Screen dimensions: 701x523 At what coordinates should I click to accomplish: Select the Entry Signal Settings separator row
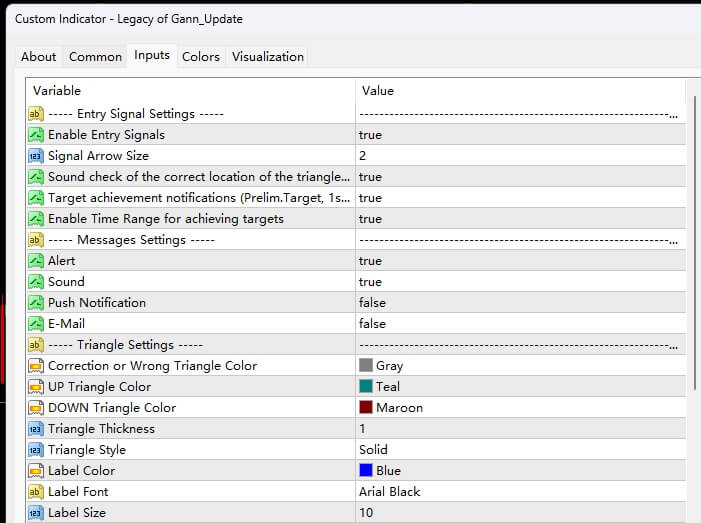[x=356, y=114]
